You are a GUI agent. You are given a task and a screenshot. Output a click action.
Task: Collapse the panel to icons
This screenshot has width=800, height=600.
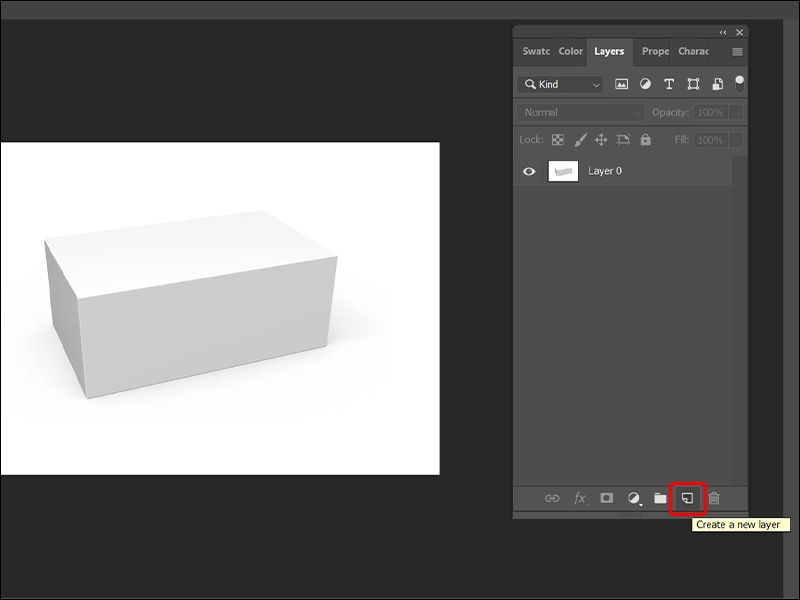click(x=722, y=31)
